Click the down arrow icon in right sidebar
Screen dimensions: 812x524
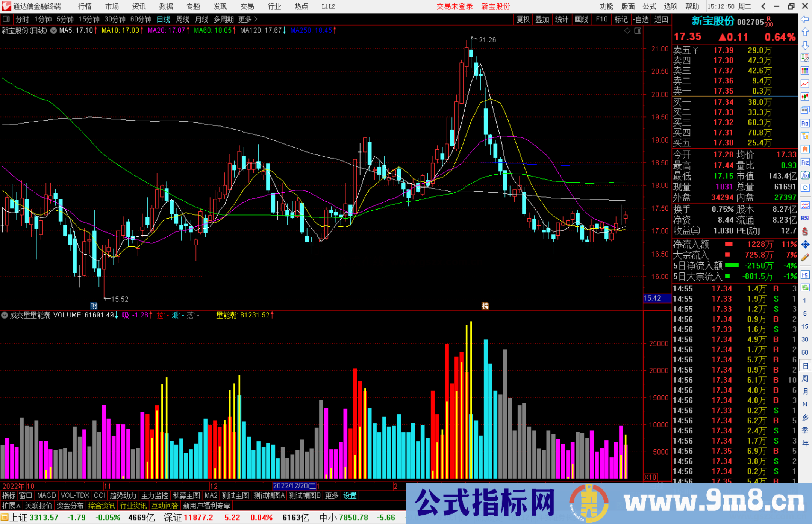pyautogui.click(x=805, y=45)
